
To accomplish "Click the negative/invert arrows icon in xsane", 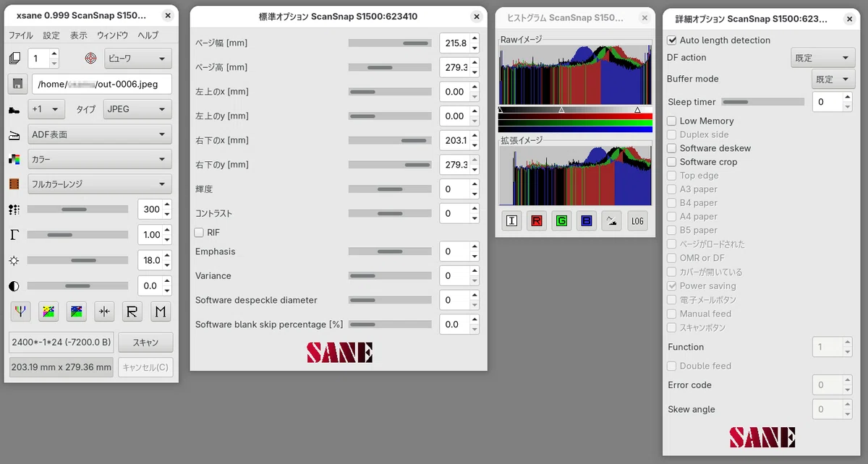I will coord(105,312).
